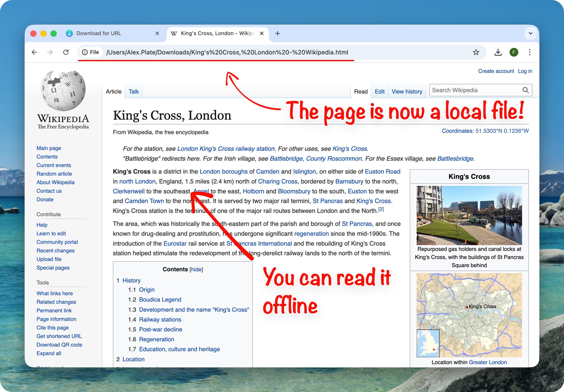Open the tab list chevron dropdown
Screen dimensions: 564x392
[531, 33]
